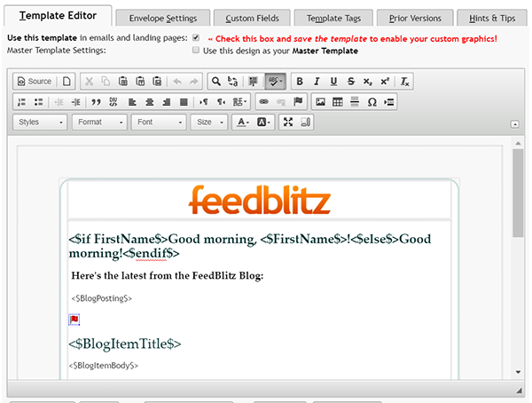Open the Template Tags tab
532x403 pixels.
click(334, 18)
